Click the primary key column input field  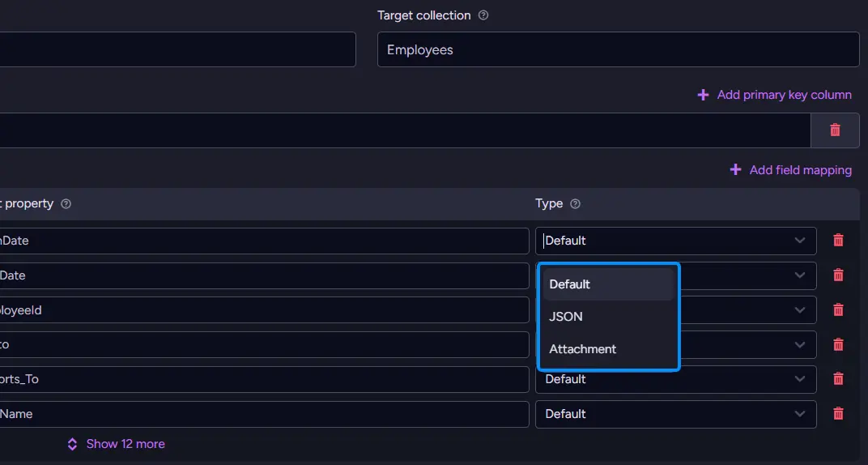click(x=405, y=130)
